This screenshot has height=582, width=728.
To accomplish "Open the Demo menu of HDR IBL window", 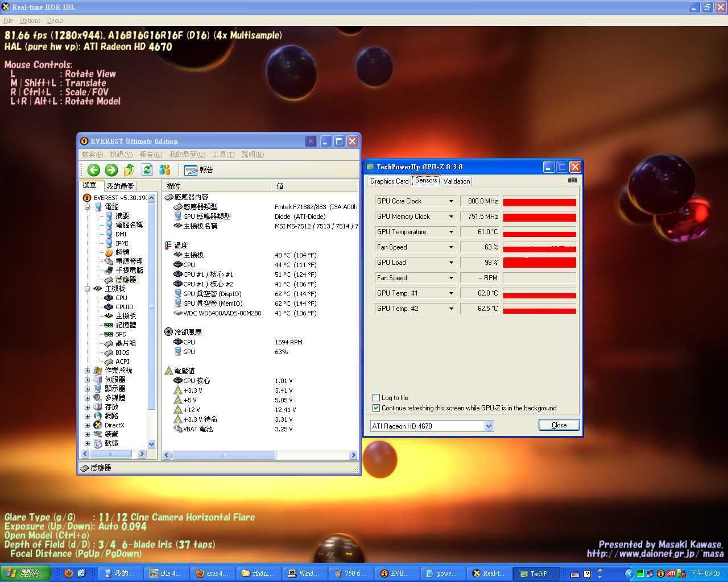I will pos(55,20).
